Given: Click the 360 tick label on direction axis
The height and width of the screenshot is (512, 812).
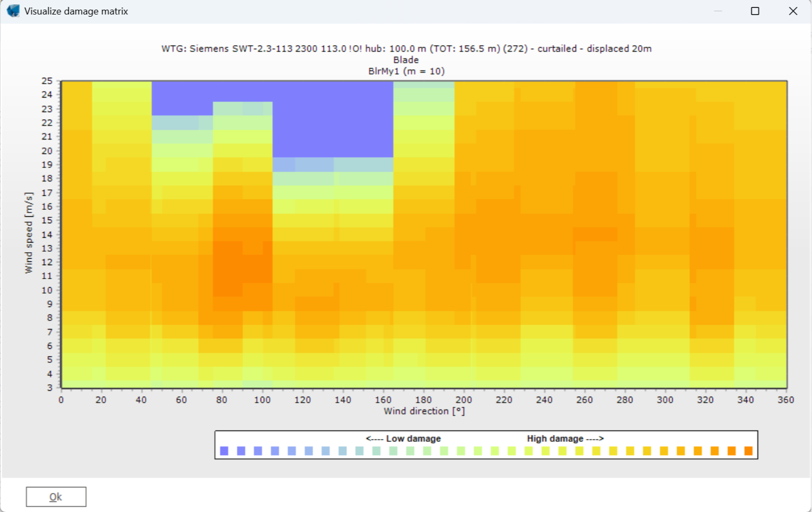Looking at the screenshot, I should 786,399.
